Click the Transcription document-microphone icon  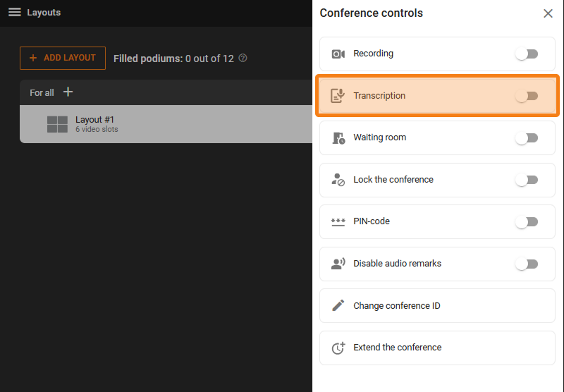click(338, 96)
